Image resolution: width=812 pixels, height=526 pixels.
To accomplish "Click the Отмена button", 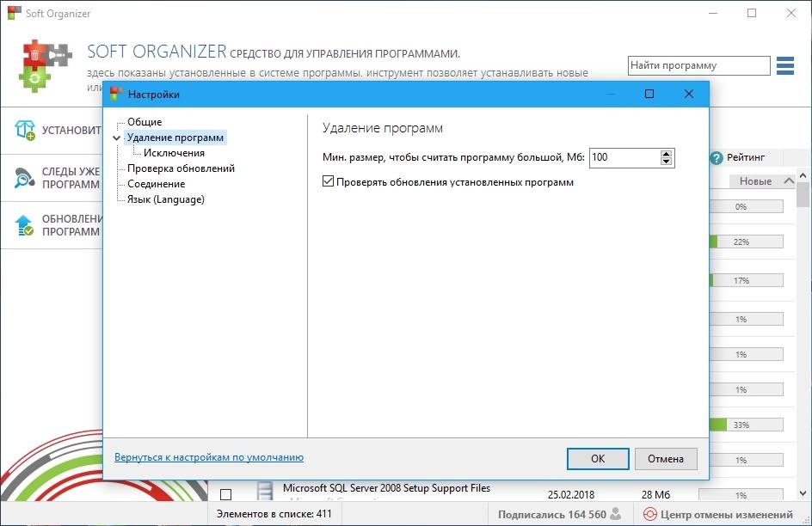I will [x=666, y=459].
